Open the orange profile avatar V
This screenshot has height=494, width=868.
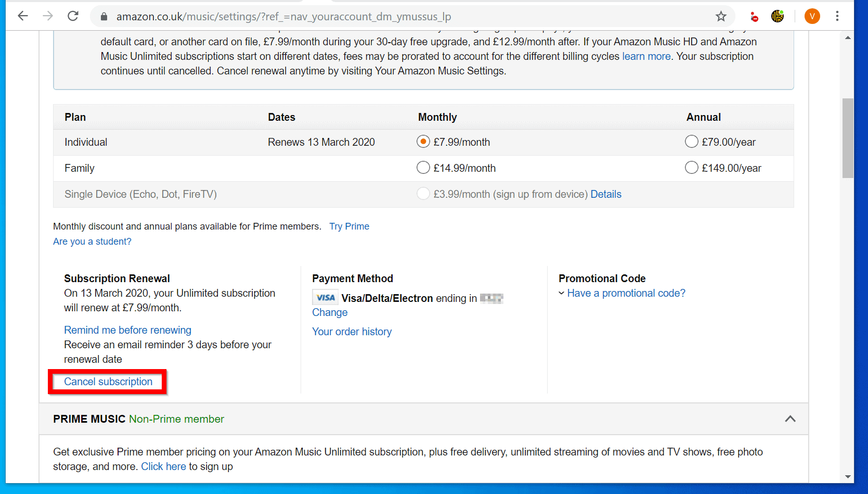(x=812, y=16)
